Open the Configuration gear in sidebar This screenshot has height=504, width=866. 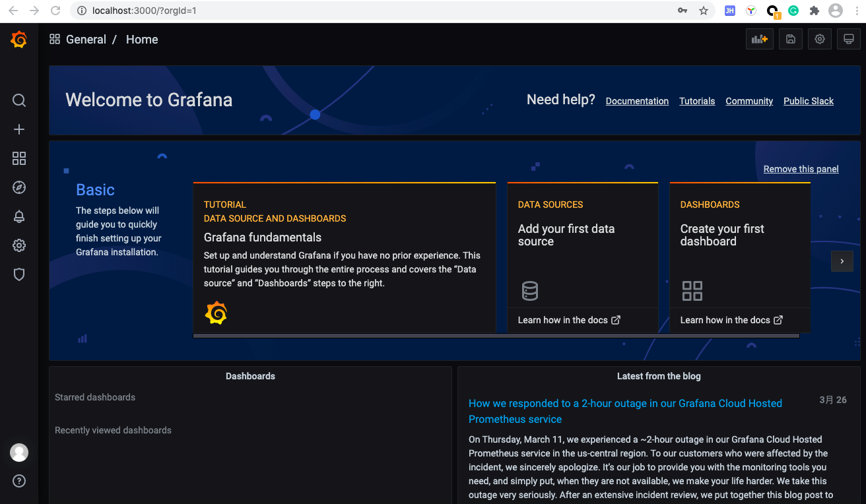click(x=19, y=245)
